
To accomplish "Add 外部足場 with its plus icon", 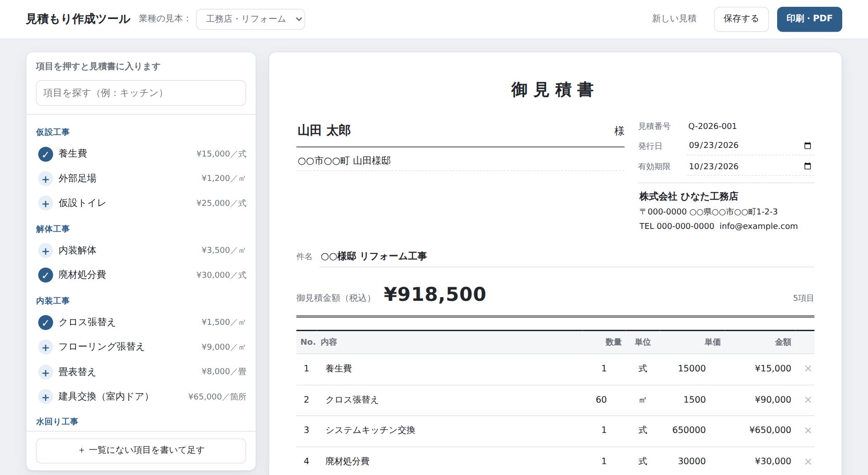I will click(45, 179).
